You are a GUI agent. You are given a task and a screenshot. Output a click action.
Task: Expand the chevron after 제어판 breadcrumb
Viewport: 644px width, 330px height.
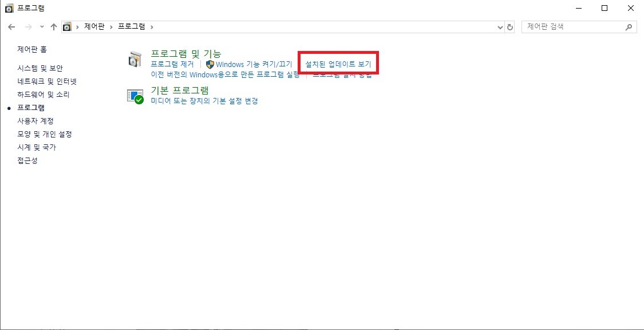[111, 27]
